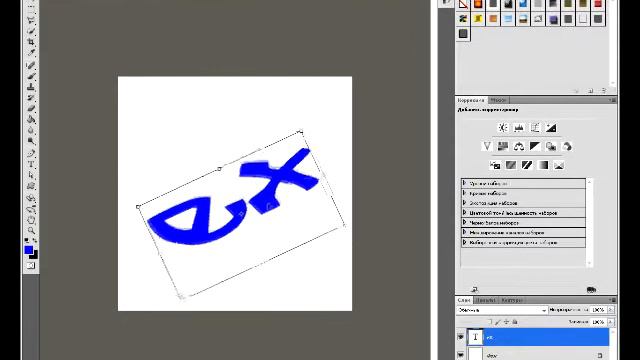Select the Pen tool

(x=31, y=153)
